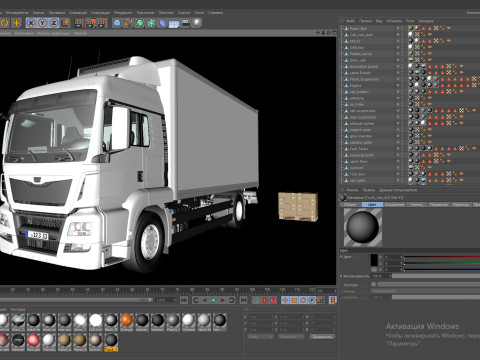Render the active view clapperboard
The image size is (480, 360).
79,23
